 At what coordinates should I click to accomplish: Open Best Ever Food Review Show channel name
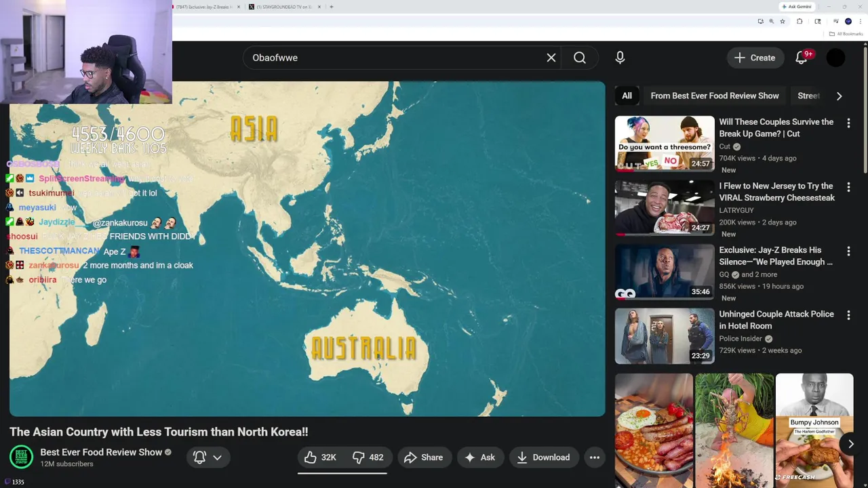101,452
